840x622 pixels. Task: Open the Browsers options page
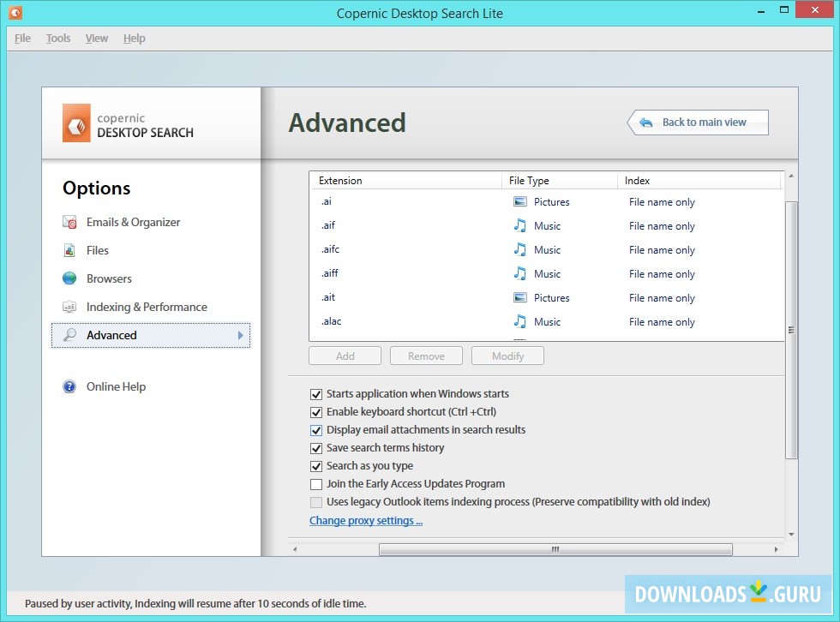pos(110,278)
